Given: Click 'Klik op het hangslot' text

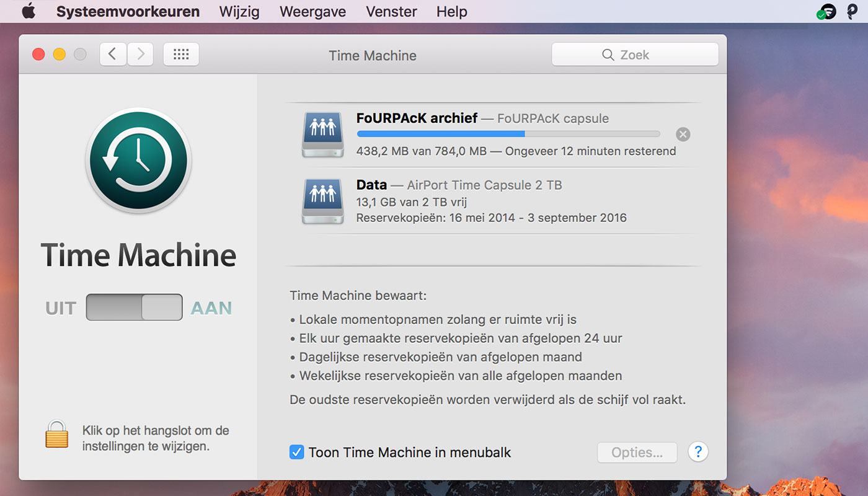Looking at the screenshot, I should point(156,438).
